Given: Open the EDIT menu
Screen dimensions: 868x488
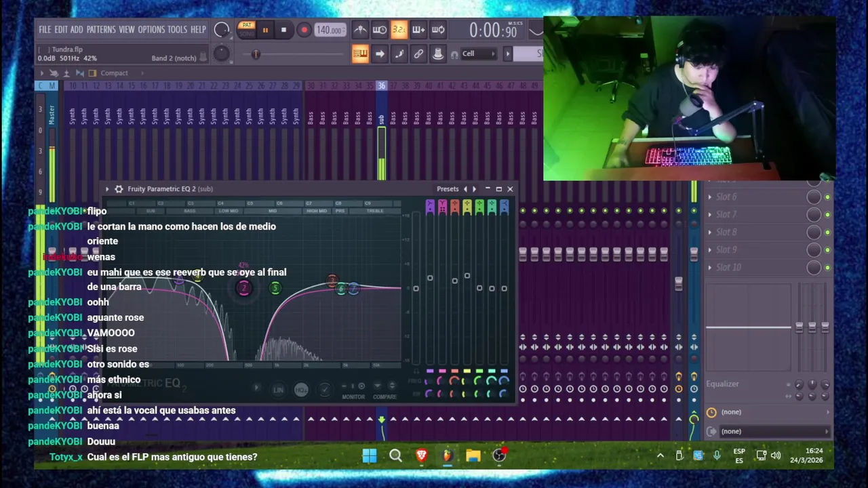Looking at the screenshot, I should [61, 30].
